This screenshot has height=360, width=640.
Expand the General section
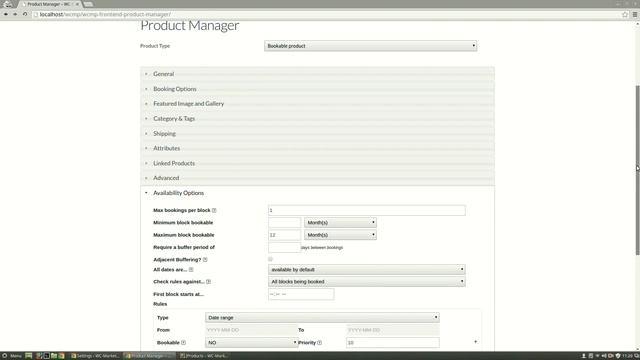pyautogui.click(x=318, y=74)
